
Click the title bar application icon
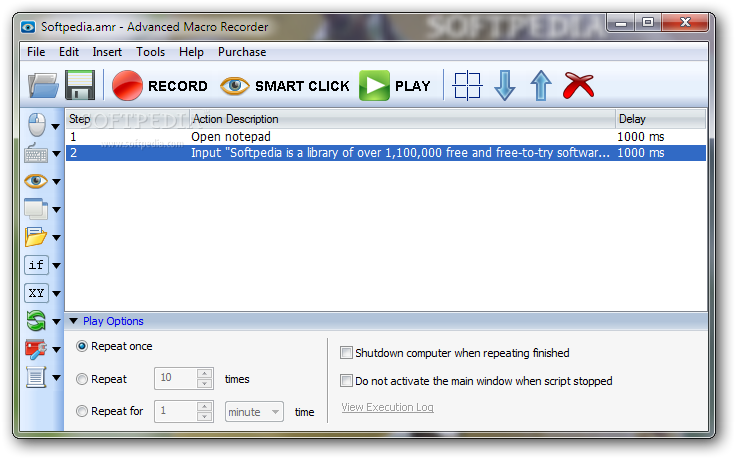click(28, 27)
